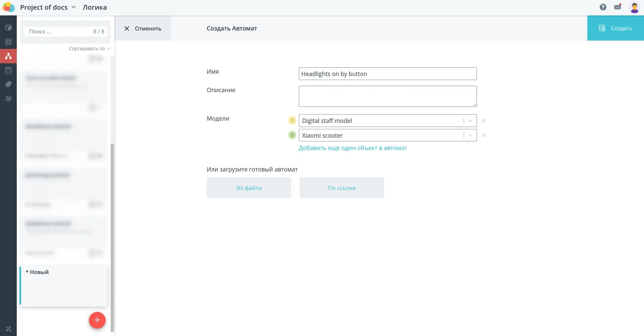
Task: Click the user profile avatar
Action: pos(634,7)
